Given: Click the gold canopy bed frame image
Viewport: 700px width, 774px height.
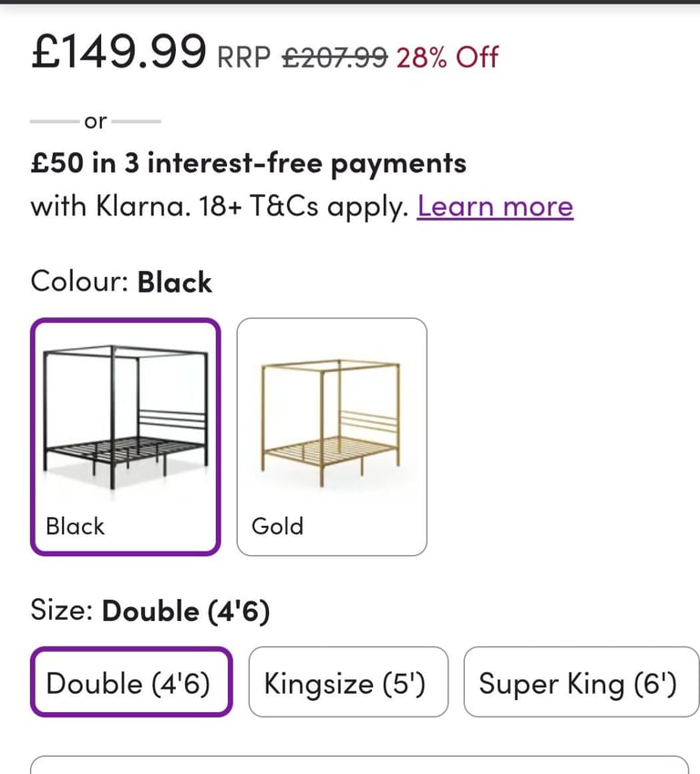Looking at the screenshot, I should coord(331,423).
